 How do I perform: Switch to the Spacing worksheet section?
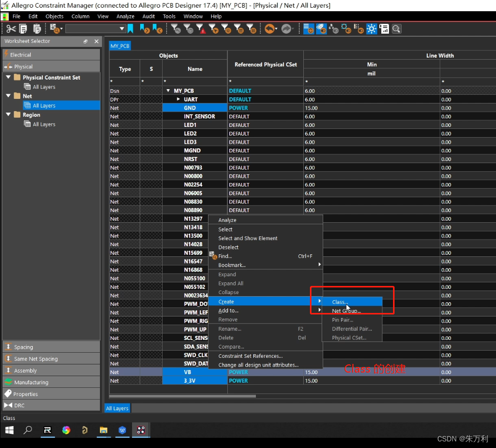coord(51,347)
